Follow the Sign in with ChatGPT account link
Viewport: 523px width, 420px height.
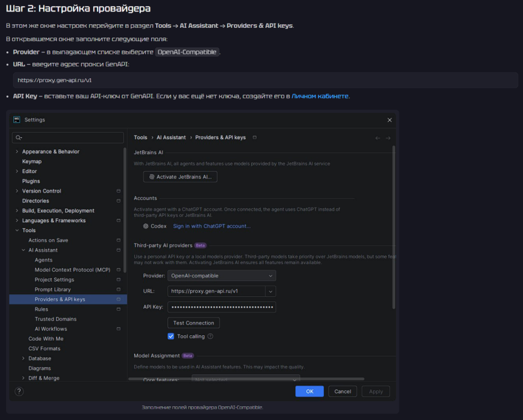click(x=212, y=226)
